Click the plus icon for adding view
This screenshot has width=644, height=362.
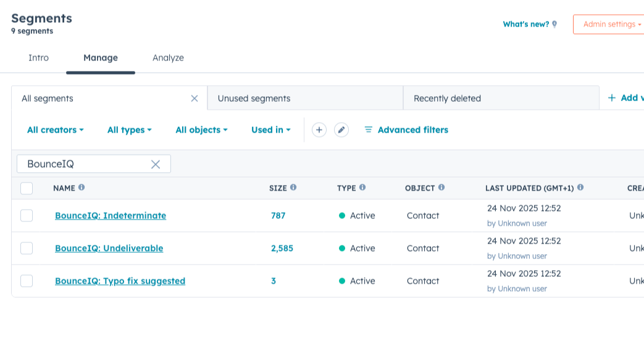pos(611,97)
